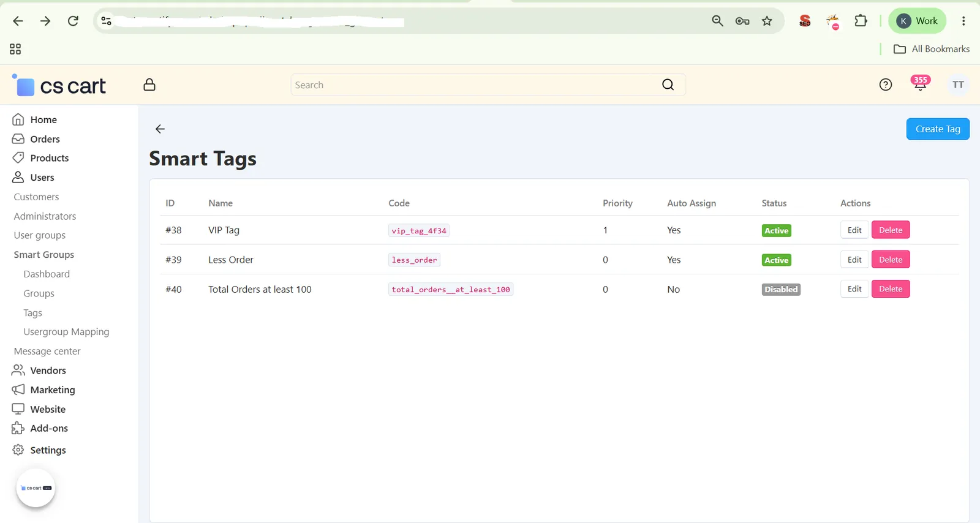
Task: Delete the VIP Tag row
Action: click(x=891, y=230)
